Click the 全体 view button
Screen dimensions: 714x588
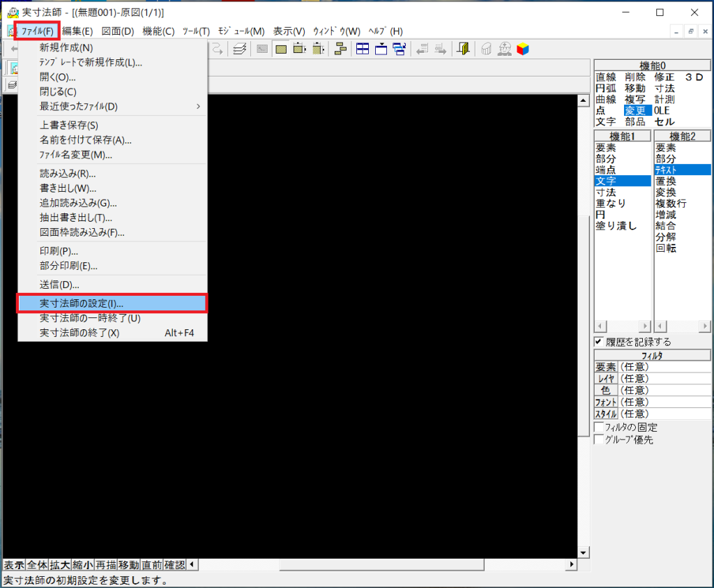point(38,565)
